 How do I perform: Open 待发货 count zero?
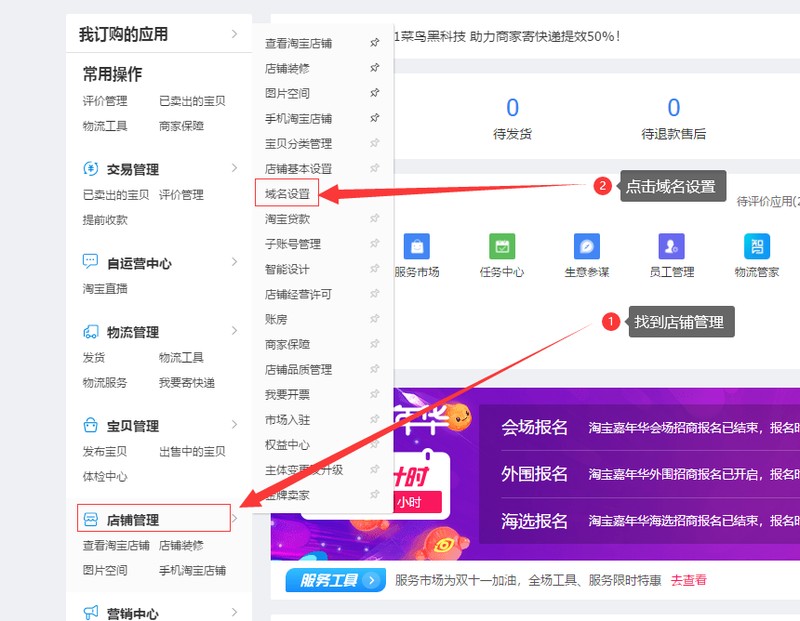[513, 108]
